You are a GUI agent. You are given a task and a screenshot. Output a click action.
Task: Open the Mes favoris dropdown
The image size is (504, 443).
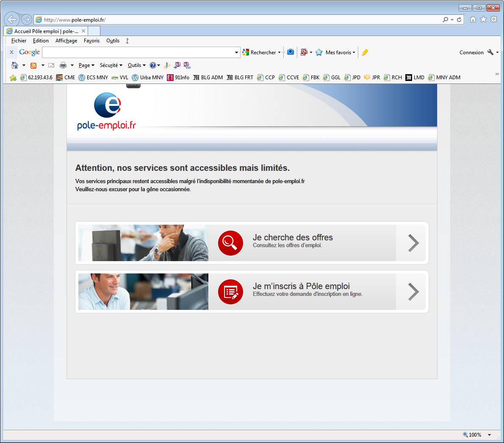[340, 53]
